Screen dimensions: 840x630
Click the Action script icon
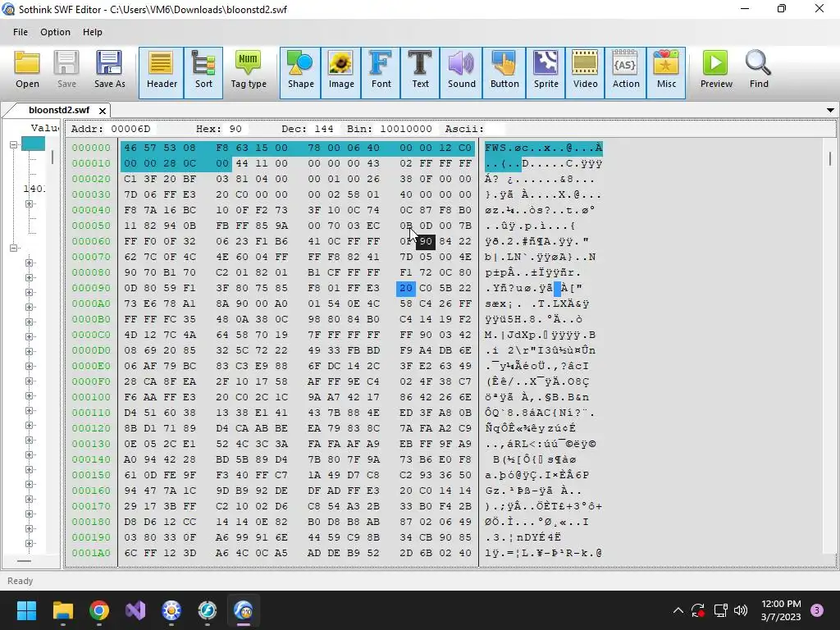click(x=626, y=73)
